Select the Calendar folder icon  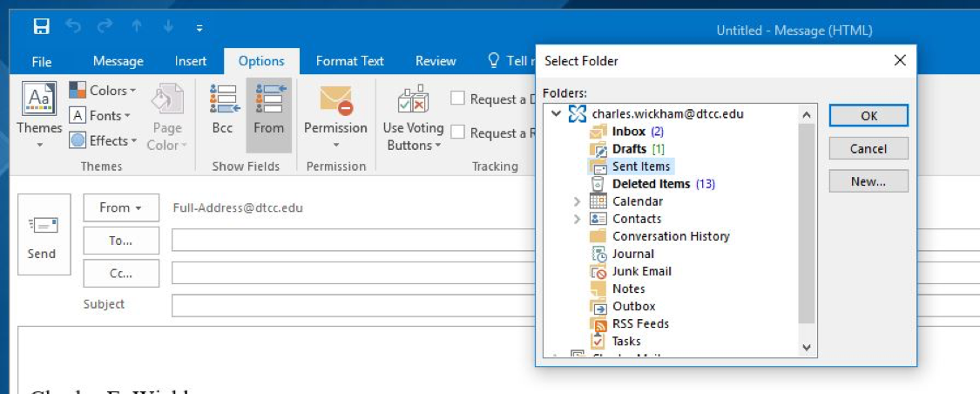(598, 201)
